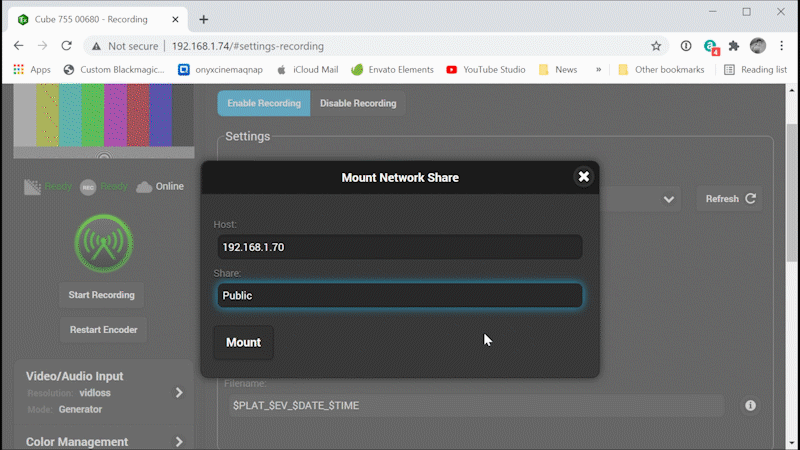Select Disable Recording option

(x=358, y=103)
